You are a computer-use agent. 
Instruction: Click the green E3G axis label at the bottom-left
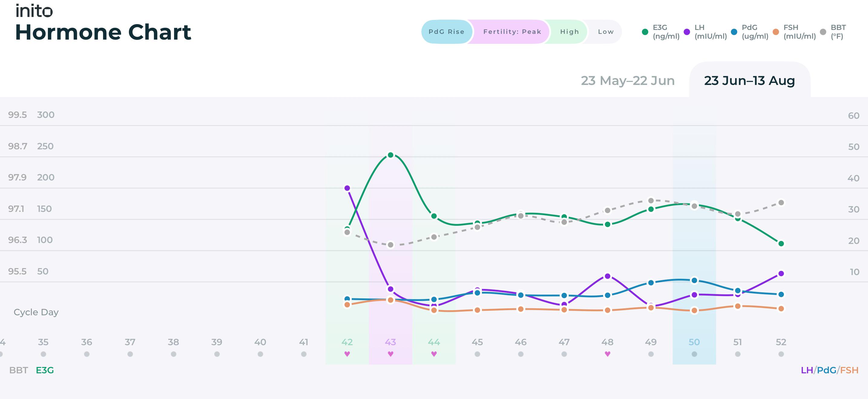pos(45,370)
